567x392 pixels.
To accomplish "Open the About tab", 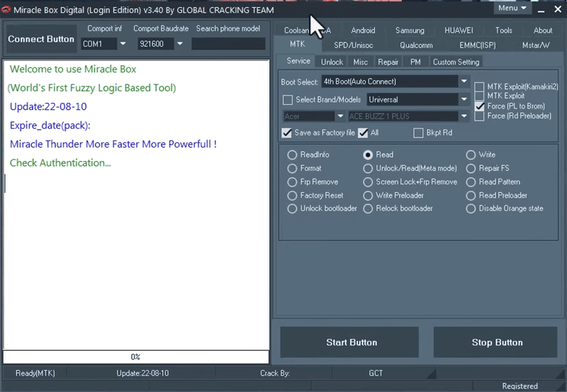I will pyautogui.click(x=543, y=30).
